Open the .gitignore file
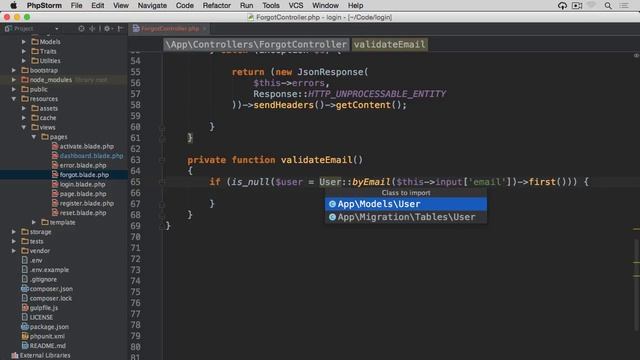640x360 pixels. [x=43, y=279]
